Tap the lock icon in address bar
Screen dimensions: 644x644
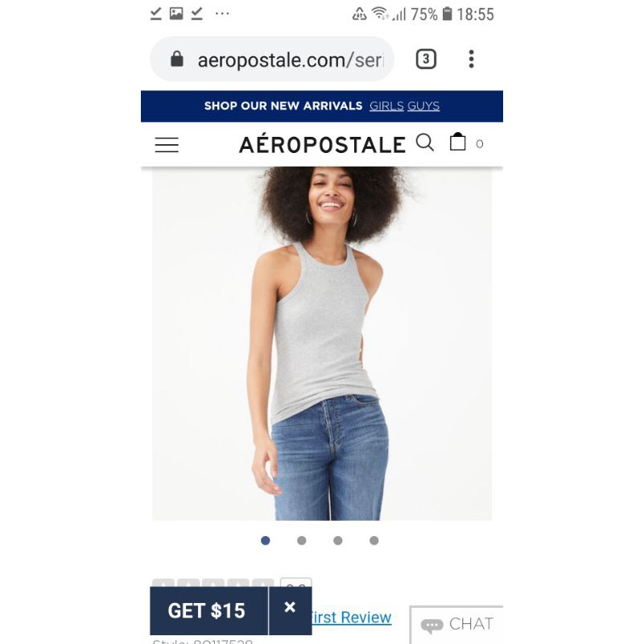[177, 59]
